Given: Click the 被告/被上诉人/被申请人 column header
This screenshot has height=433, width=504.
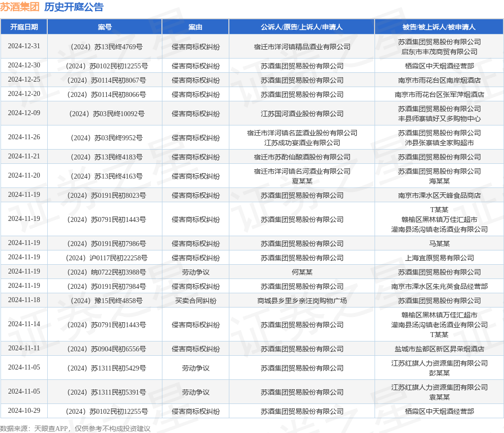Looking at the screenshot, I should pyautogui.click(x=439, y=27).
